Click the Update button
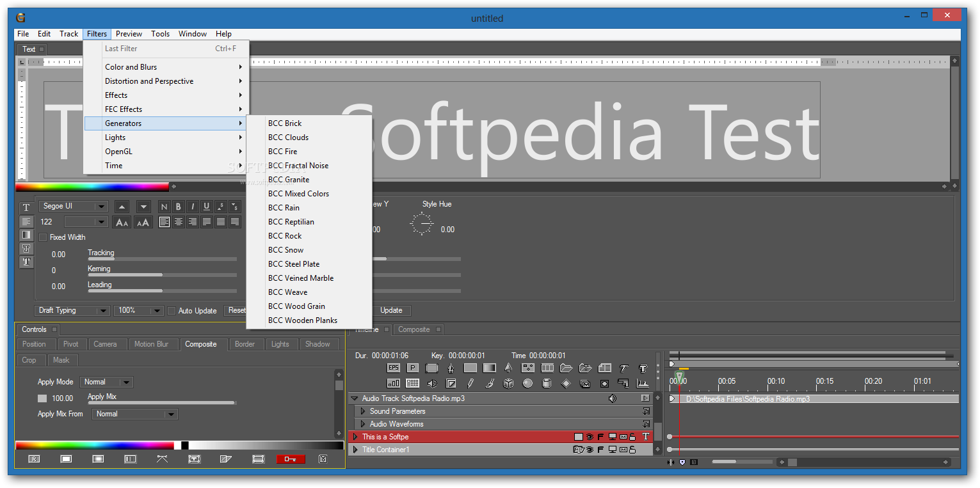Screen dimensions: 980x488 (391, 310)
